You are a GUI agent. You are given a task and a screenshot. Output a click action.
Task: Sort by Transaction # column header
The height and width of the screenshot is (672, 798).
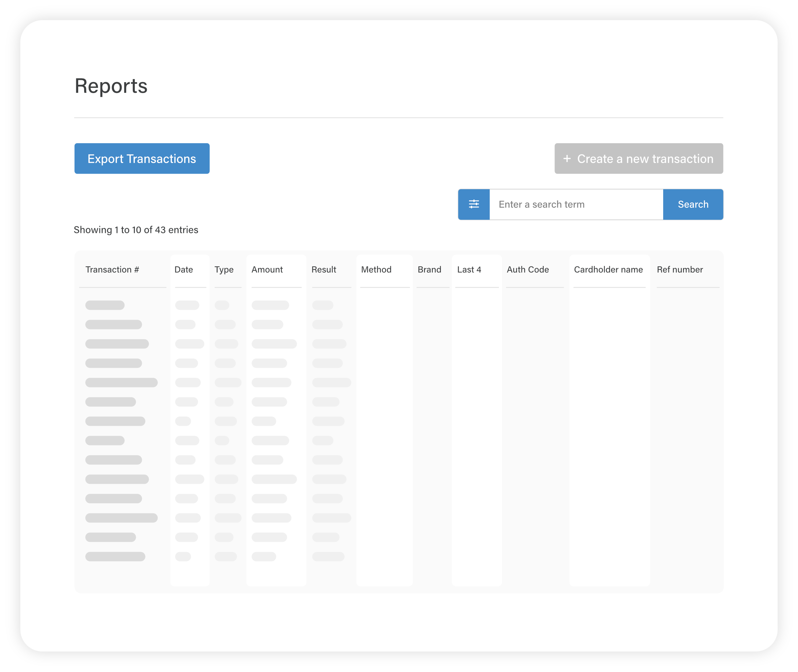(x=112, y=269)
